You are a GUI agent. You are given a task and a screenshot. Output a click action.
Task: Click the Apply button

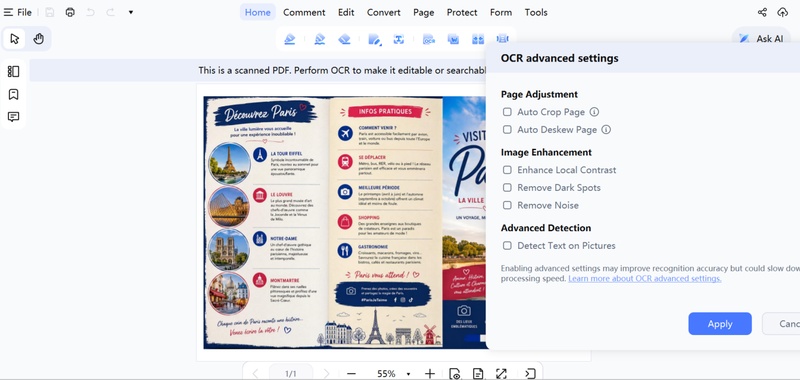click(x=720, y=324)
